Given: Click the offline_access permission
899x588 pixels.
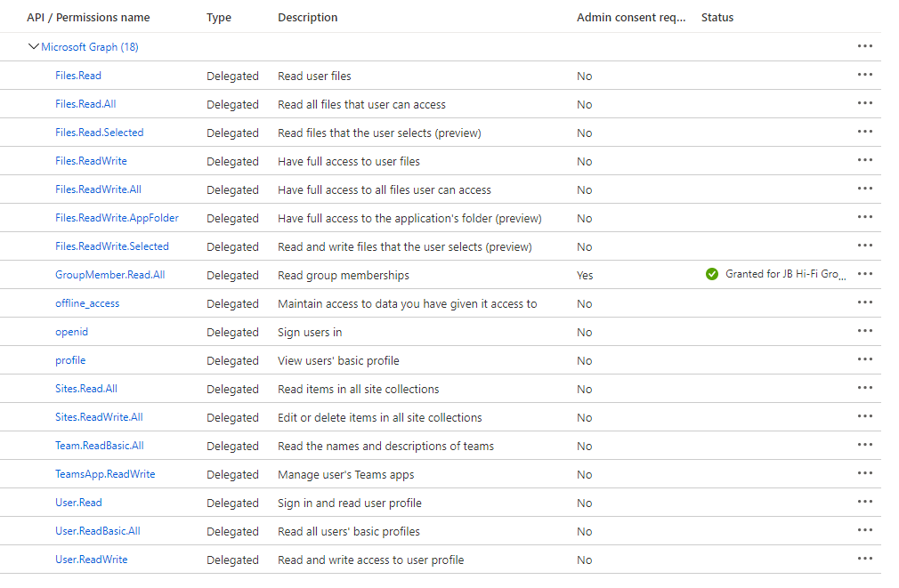Looking at the screenshot, I should pyautogui.click(x=87, y=303).
